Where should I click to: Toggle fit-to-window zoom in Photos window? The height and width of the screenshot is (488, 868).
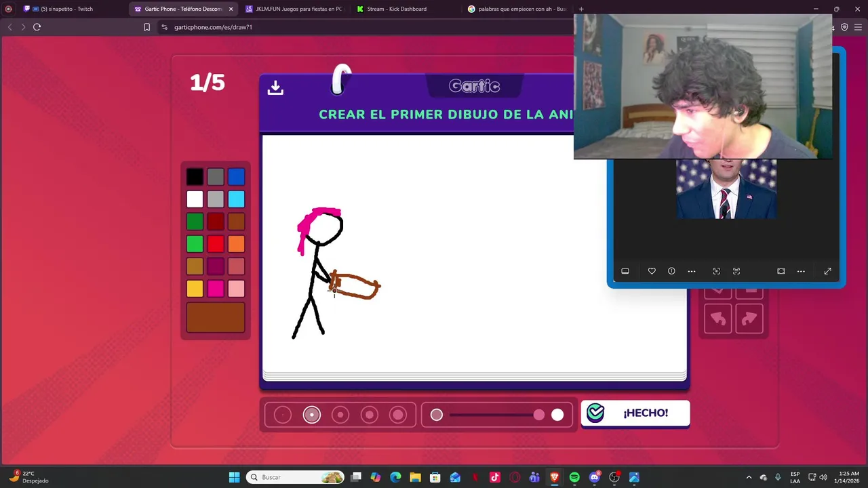point(781,271)
